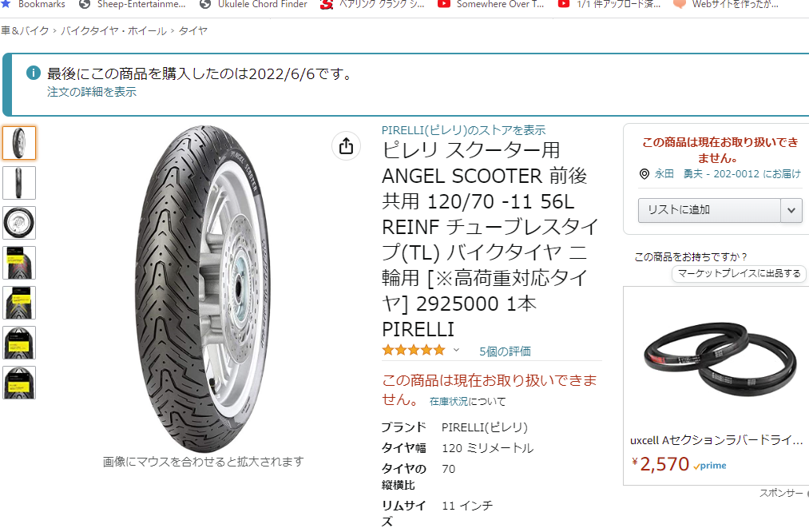Open the PIRELLI(ピレリ)のストアを表示 link
Viewport: 809px width, 532px height.
[x=463, y=130]
